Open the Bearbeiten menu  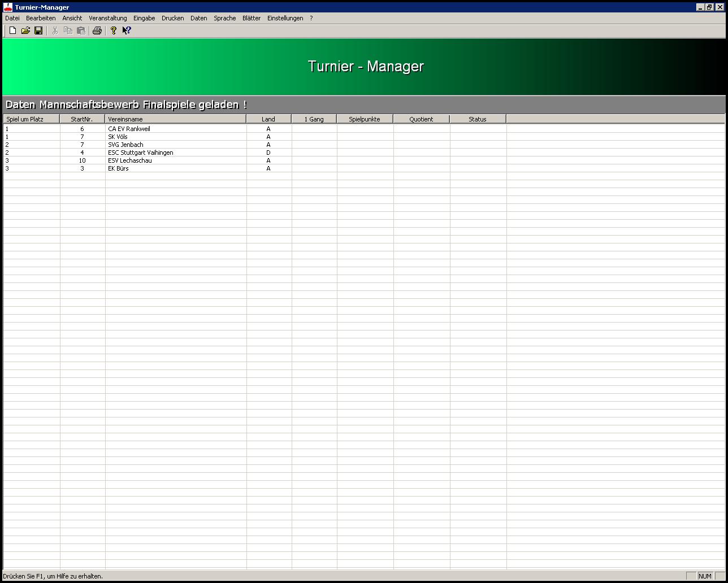click(x=41, y=18)
